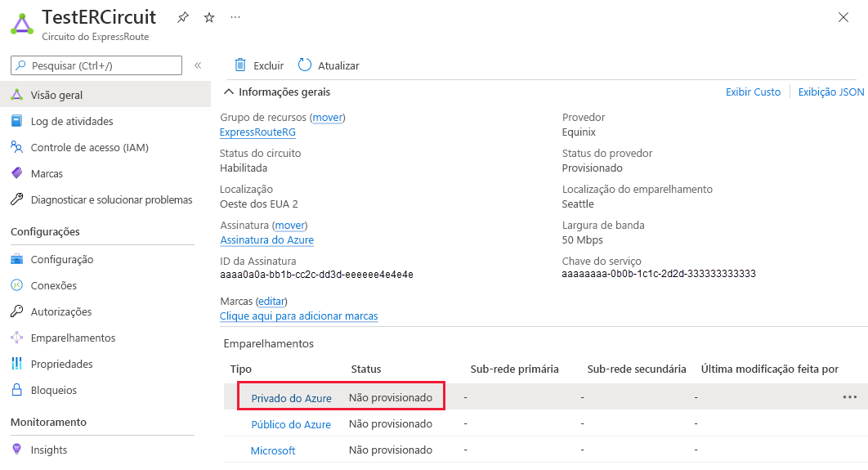Open Controle de acesso (IAM)
Image resolution: width=868 pixels, height=470 pixels.
[x=89, y=147]
